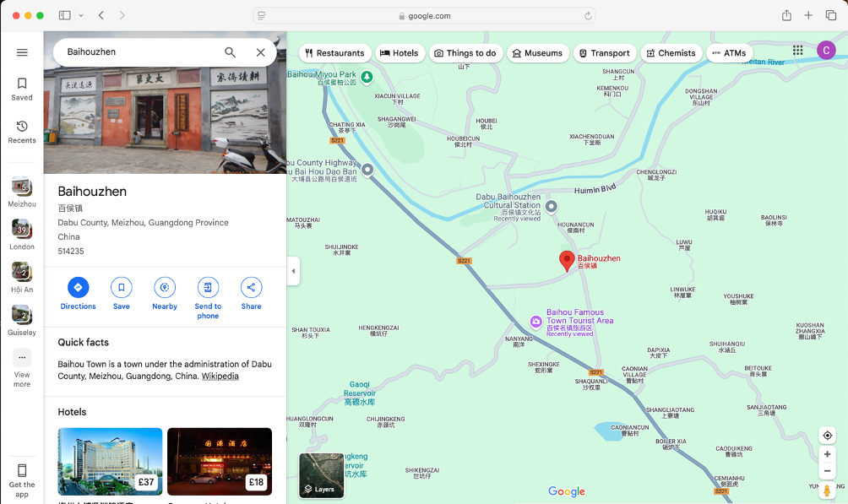The height and width of the screenshot is (504, 848).
Task: Open the Recents history panel
Action: coord(22,132)
